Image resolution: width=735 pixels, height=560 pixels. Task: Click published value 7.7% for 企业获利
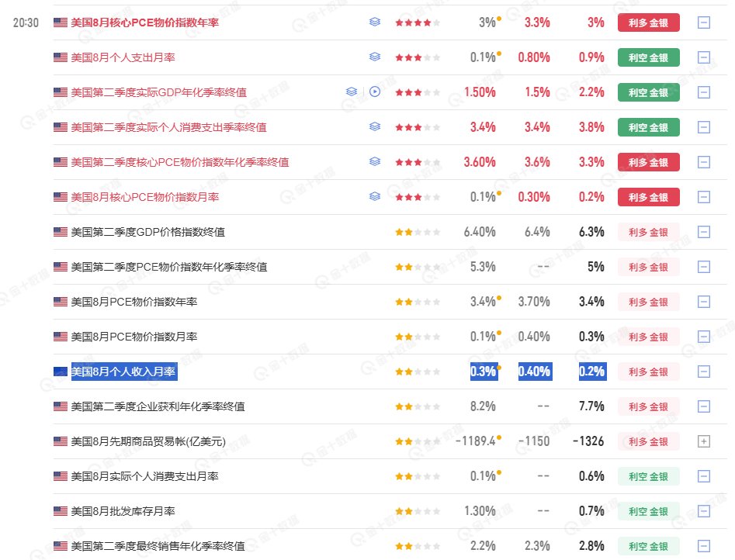click(x=591, y=406)
